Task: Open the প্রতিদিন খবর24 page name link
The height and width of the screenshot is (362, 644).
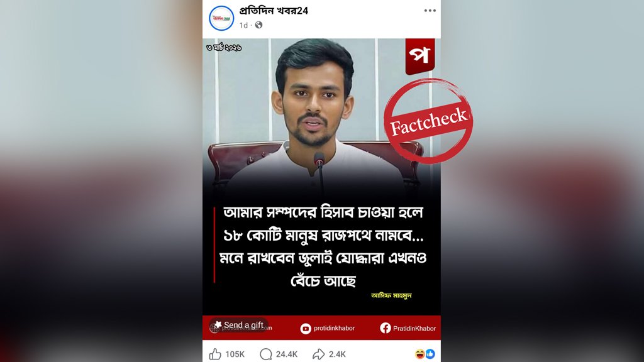Action: (x=274, y=11)
